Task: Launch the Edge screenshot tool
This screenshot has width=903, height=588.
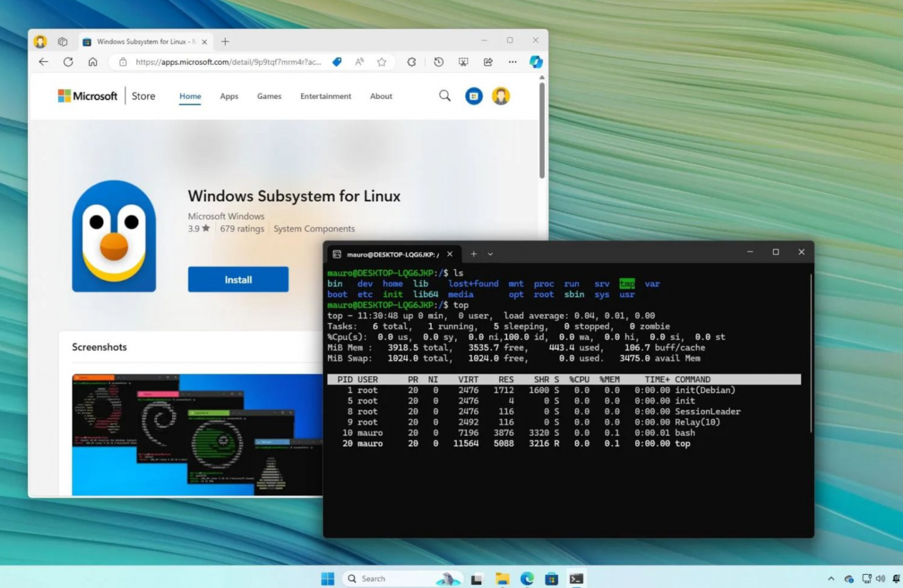Action: tap(464, 62)
